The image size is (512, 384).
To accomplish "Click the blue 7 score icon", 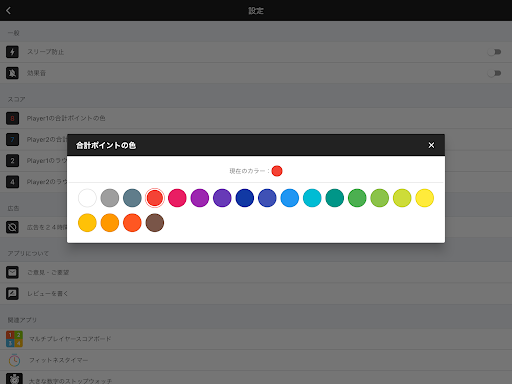I will 12,139.
